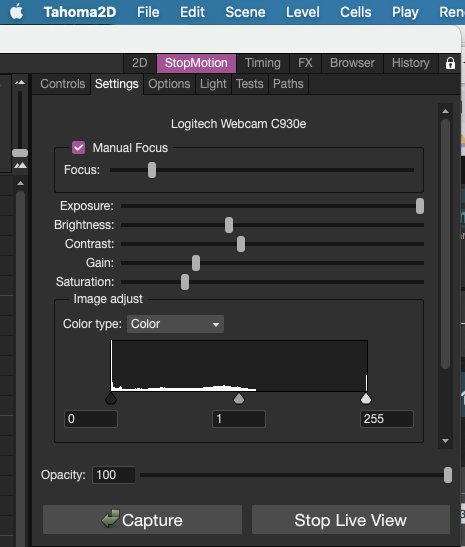Open the Tahoma2D application menu
Screen dimensions: 465x547
[x=80, y=12]
